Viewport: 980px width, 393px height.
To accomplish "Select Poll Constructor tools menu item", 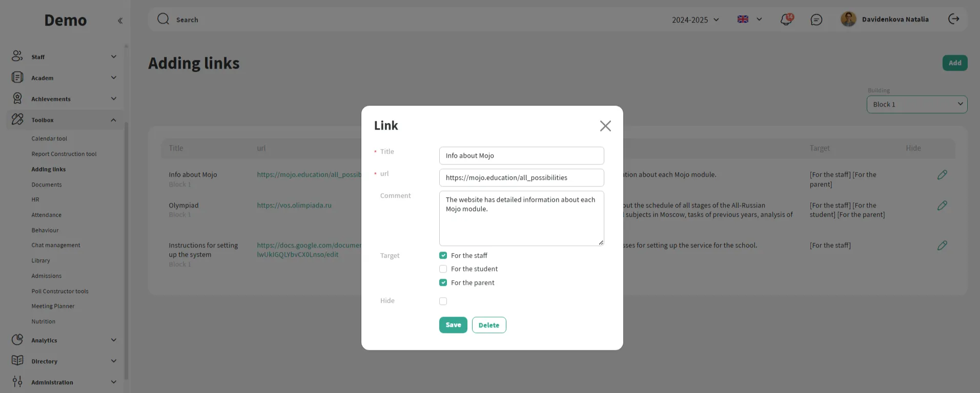I will click(60, 291).
